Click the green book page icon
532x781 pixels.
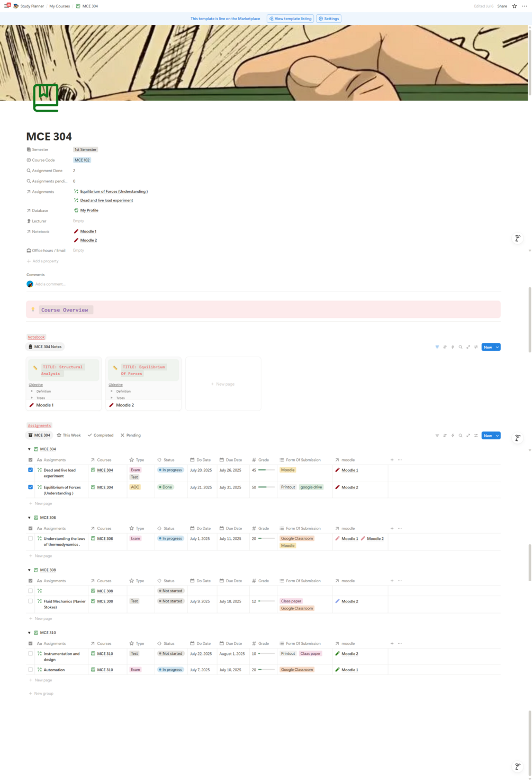(46, 97)
